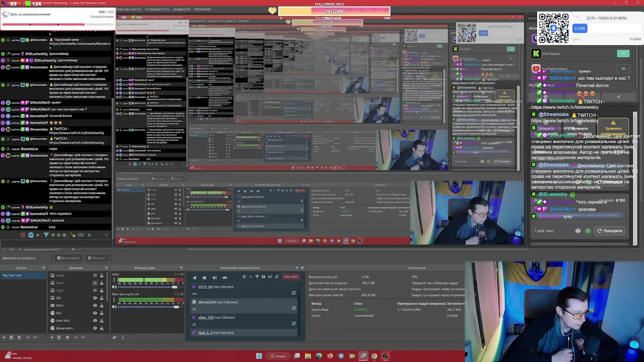The height and width of the screenshot is (362, 644).
Task: Open audio mixer toolbar three-dot menu
Action: click(123, 337)
